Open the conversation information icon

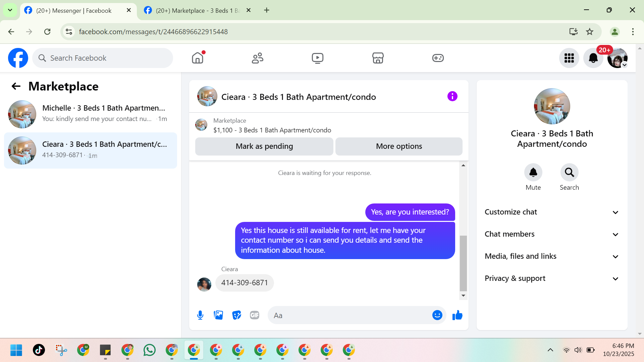452,97
